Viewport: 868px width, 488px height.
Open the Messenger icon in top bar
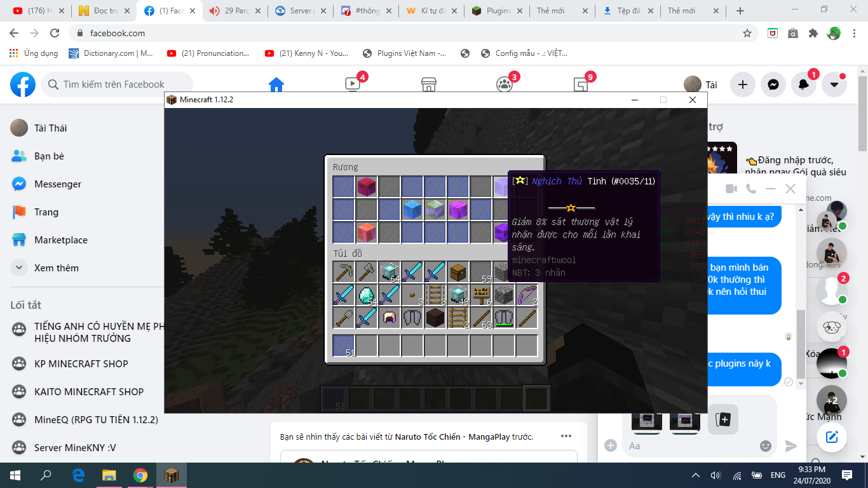tap(773, 85)
